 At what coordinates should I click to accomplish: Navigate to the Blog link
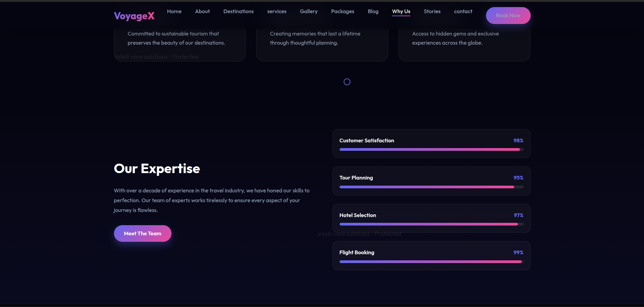(x=373, y=11)
